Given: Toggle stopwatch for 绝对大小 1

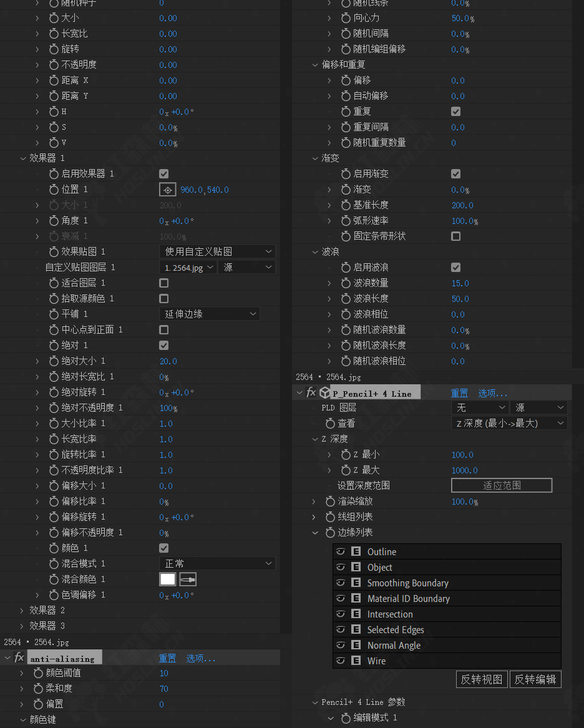Looking at the screenshot, I should (54, 361).
